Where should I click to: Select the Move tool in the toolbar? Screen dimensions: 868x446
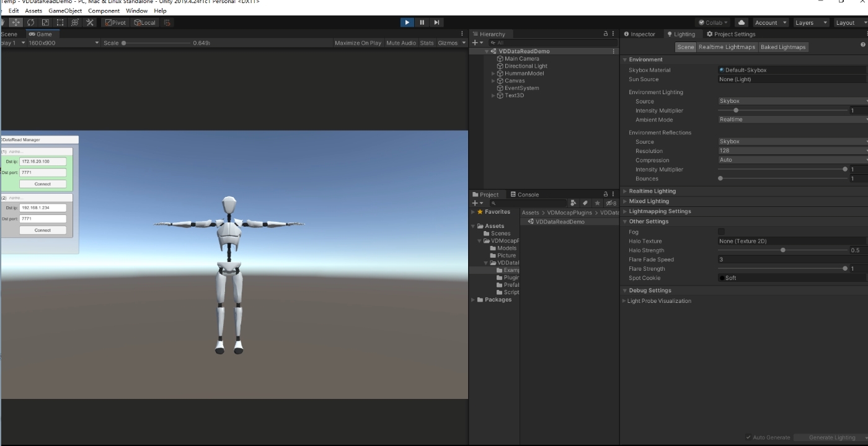15,22
